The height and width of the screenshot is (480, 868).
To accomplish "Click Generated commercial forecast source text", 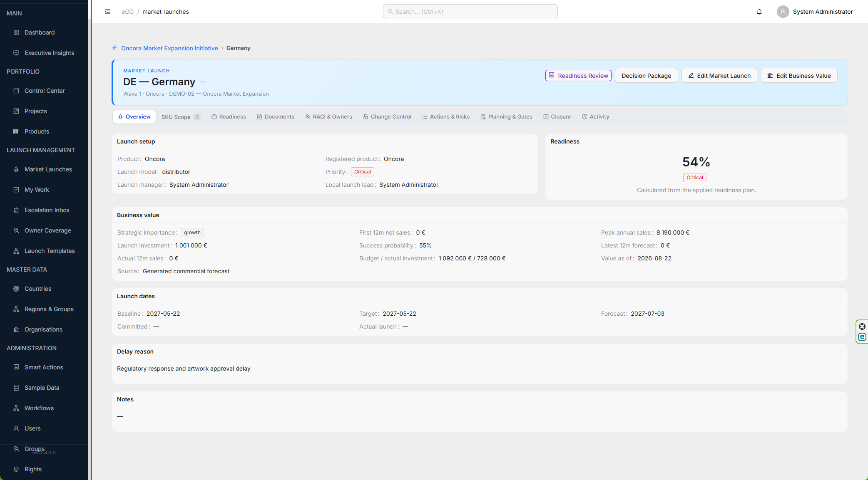I will click(x=186, y=271).
